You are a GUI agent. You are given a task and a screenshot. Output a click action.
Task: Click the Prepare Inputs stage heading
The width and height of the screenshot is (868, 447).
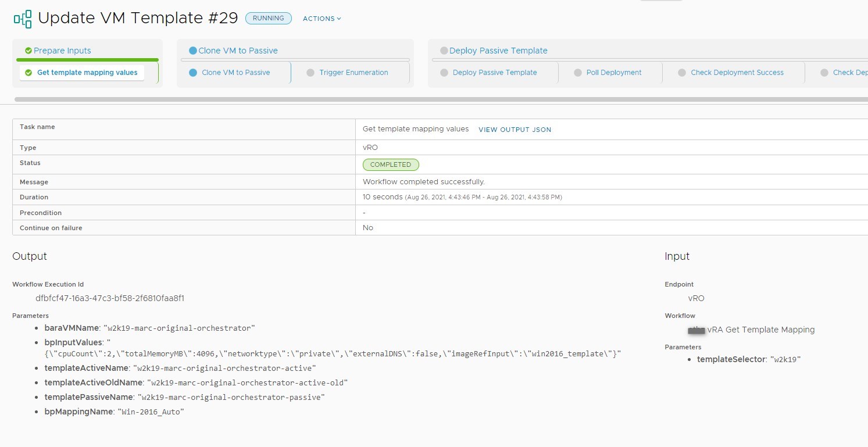[x=62, y=51]
